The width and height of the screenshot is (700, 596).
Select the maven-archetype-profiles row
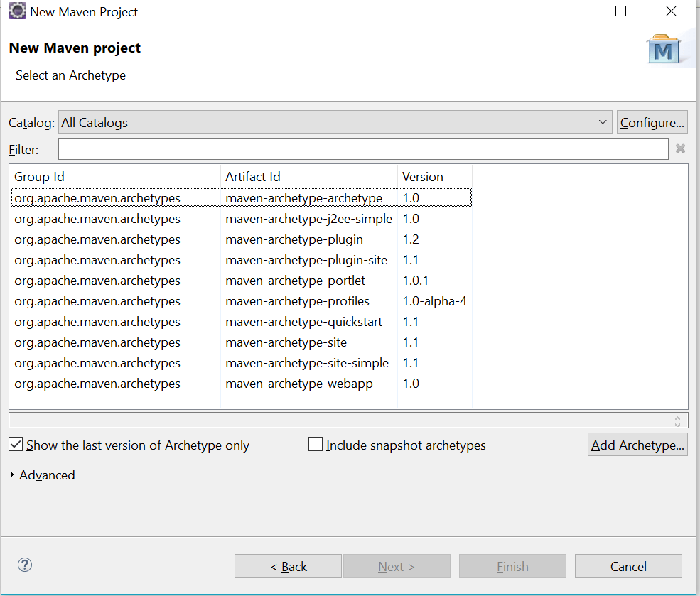pos(241,301)
